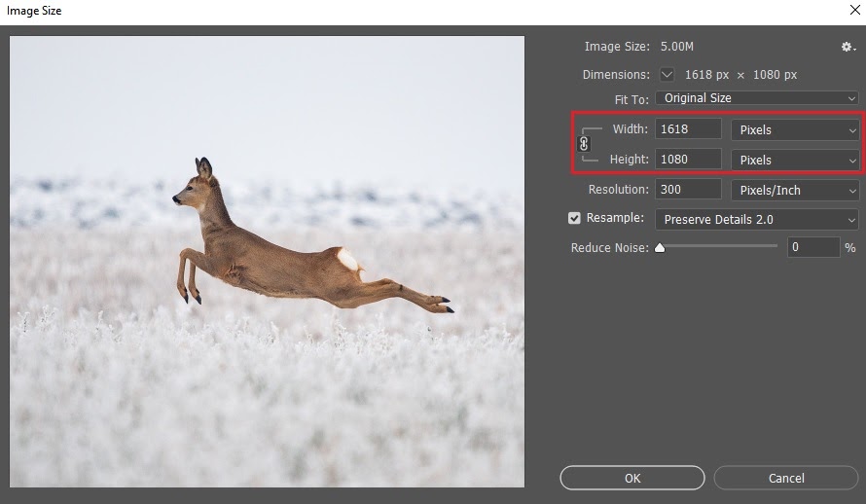Screen dimensions: 866x504
Task: Click the Reduce Noise percent field
Action: pos(813,247)
